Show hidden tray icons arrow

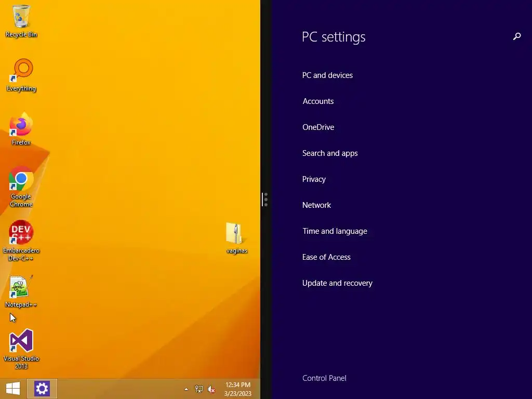186,389
